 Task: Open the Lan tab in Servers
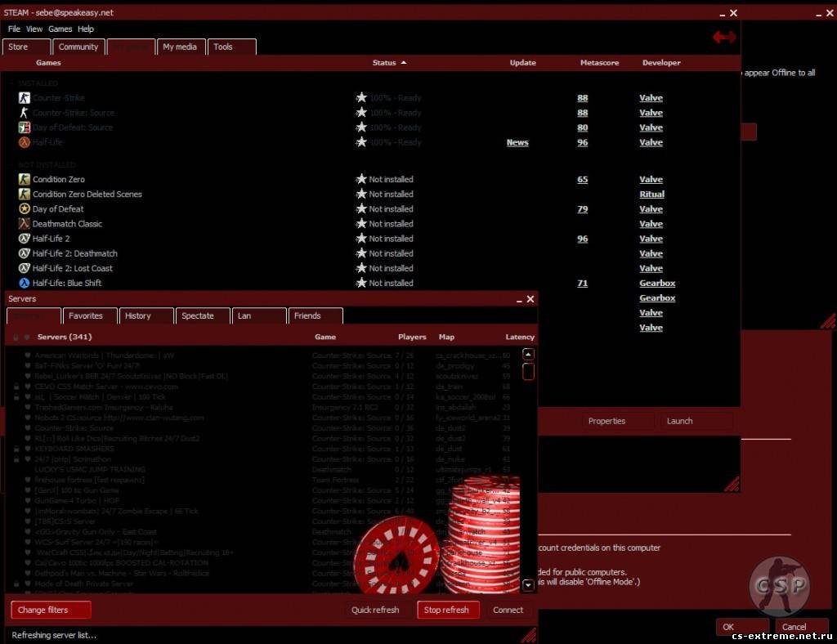coord(259,315)
